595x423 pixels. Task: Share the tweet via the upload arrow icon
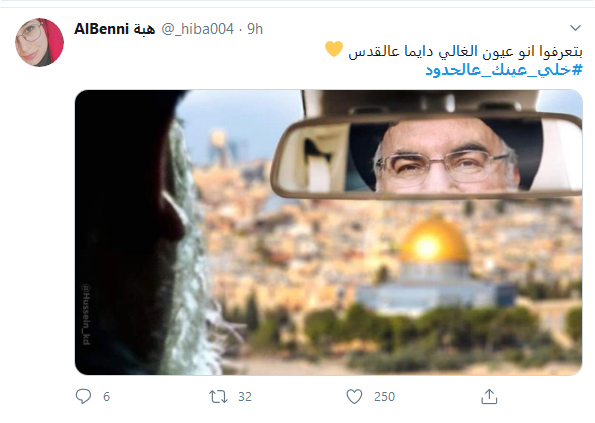pos(489,396)
